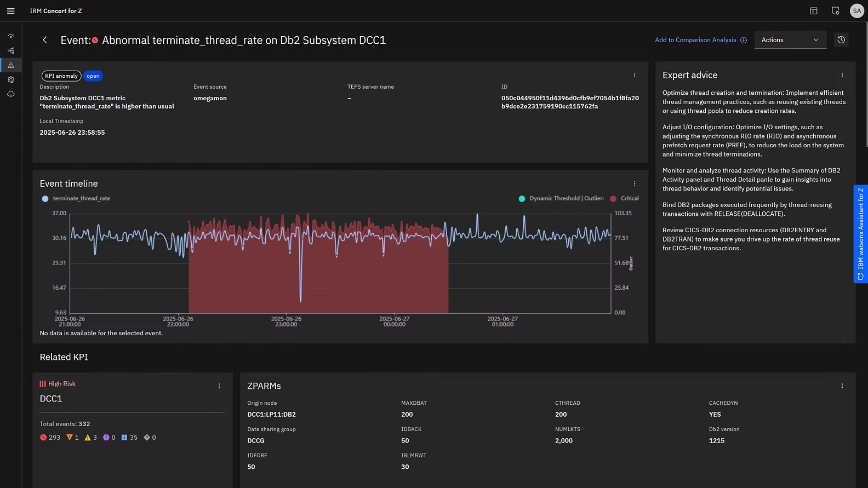Open Event timeline overflow menu
Viewport: 868px width, 488px height.
pyautogui.click(x=635, y=183)
